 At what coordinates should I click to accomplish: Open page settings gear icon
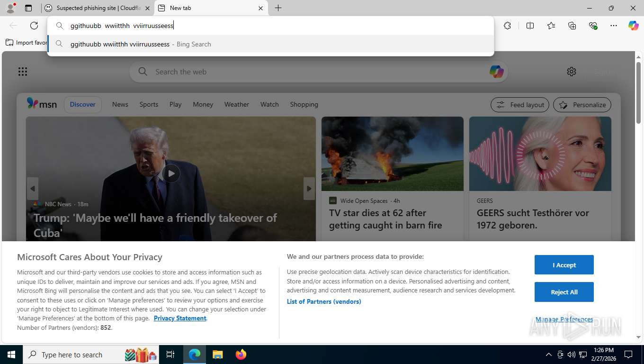tap(572, 72)
